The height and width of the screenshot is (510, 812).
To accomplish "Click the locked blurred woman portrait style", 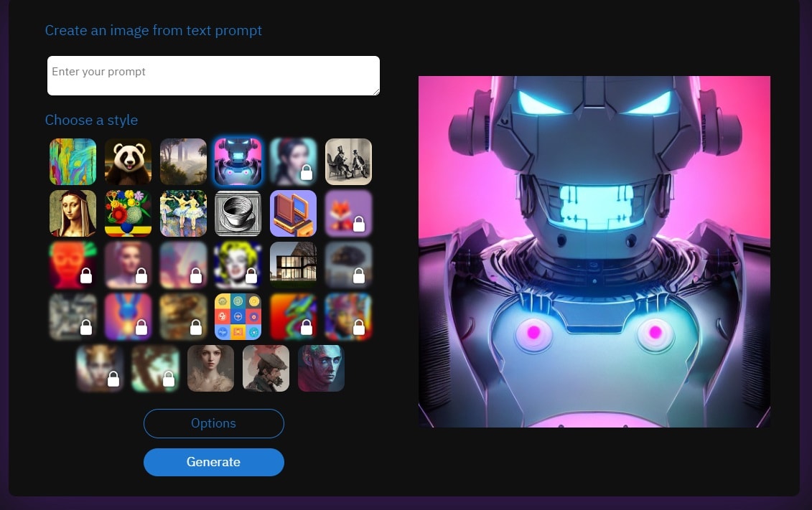I will click(x=128, y=265).
